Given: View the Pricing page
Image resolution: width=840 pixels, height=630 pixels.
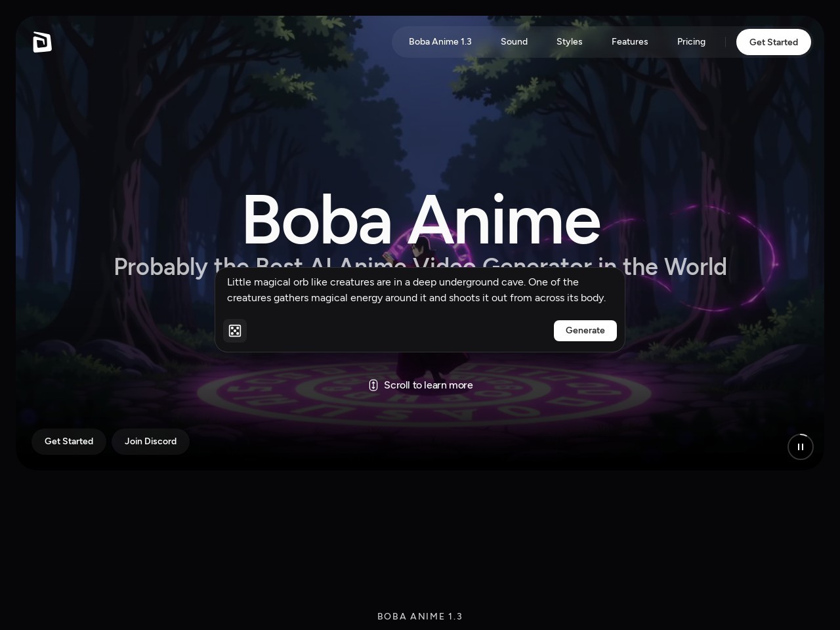Looking at the screenshot, I should 691,42.
